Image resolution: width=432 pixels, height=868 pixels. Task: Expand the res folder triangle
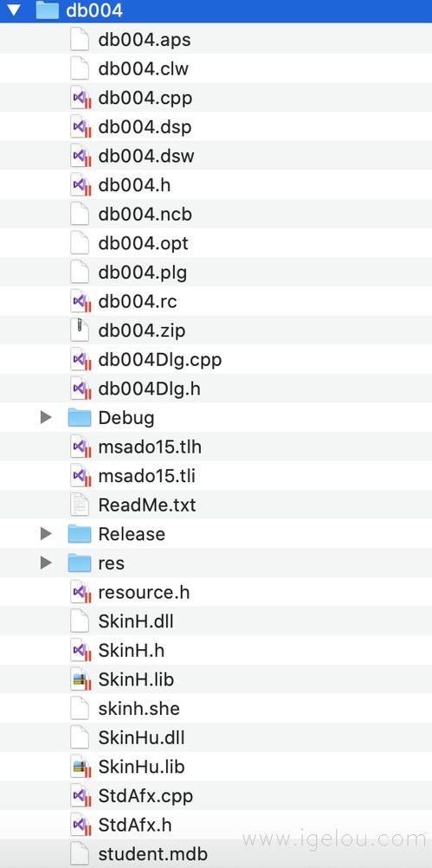[46, 563]
